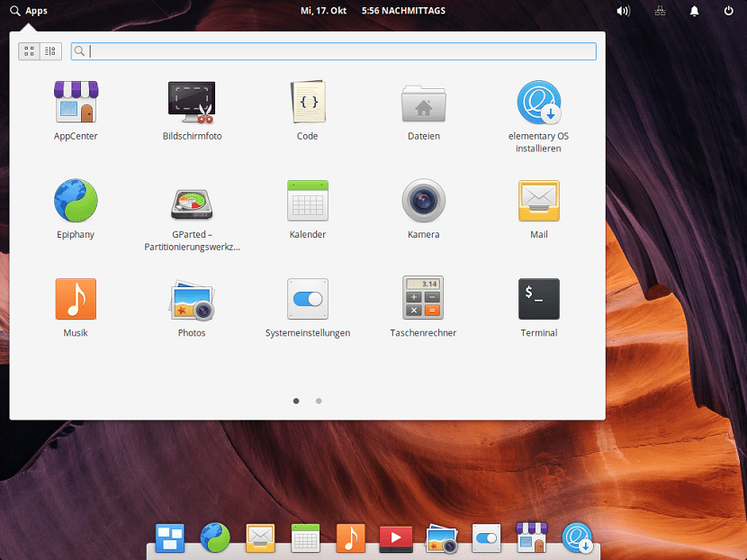Open Systemeinstellungen
The height and width of the screenshot is (560, 747).
pyautogui.click(x=307, y=298)
